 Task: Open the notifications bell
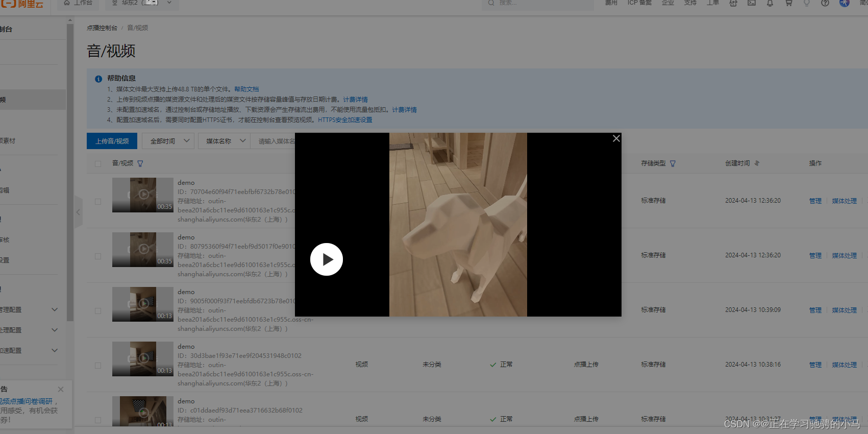click(770, 3)
